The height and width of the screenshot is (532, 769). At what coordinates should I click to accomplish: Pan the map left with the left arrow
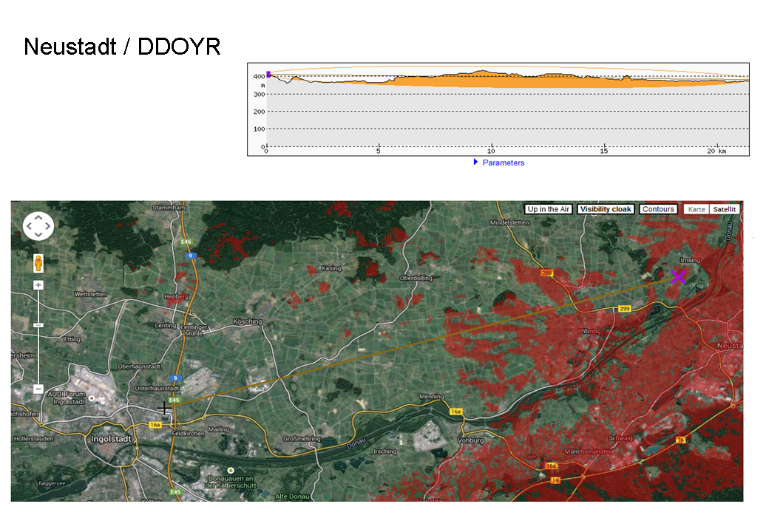click(x=30, y=226)
